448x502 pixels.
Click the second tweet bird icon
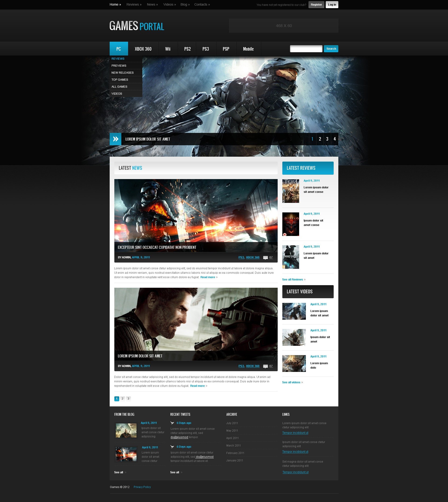(172, 447)
